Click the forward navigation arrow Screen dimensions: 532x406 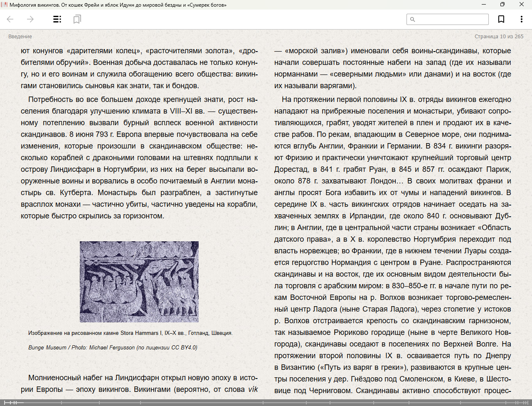30,19
